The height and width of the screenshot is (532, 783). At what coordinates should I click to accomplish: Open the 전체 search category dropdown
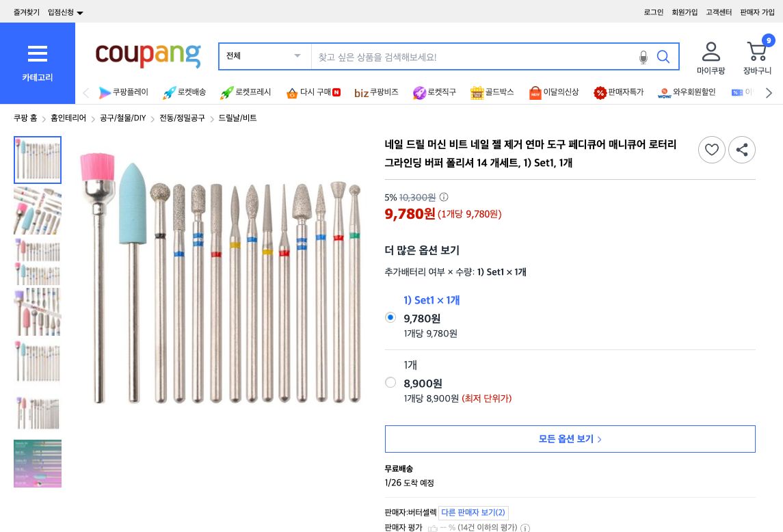click(x=265, y=56)
